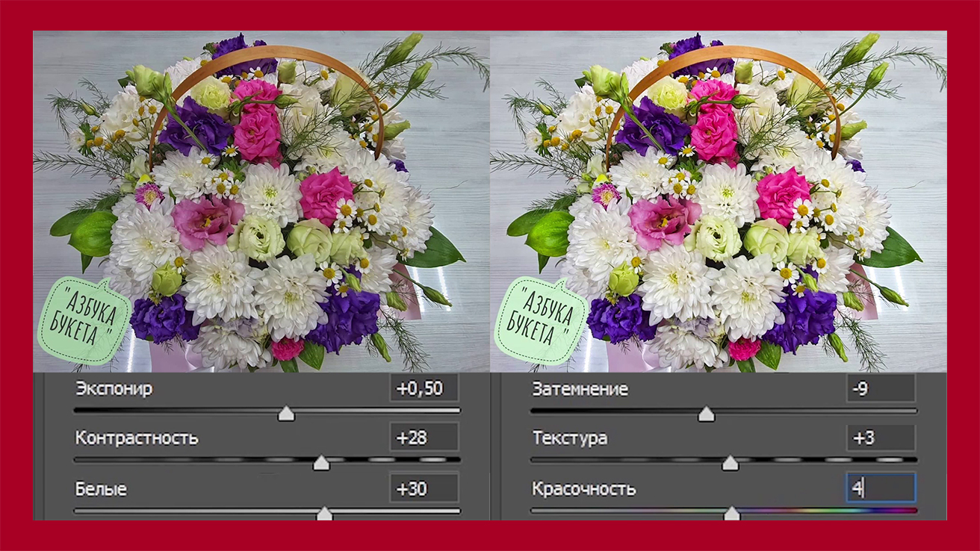The height and width of the screenshot is (551, 980).
Task: Click the "Текстура" label
Action: (x=569, y=438)
